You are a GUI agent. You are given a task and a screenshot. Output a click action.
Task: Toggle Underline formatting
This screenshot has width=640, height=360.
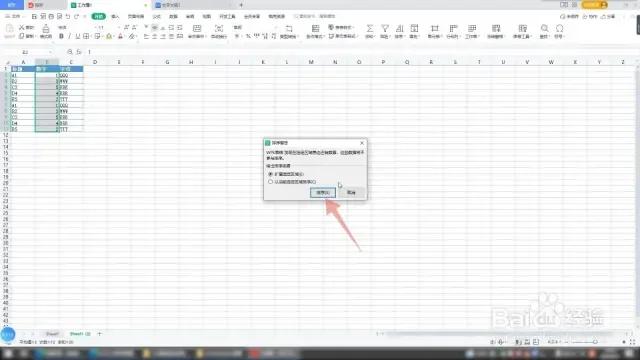click(x=78, y=36)
